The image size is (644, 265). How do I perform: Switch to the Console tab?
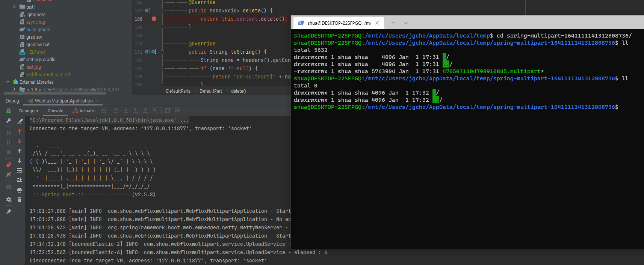pos(55,111)
